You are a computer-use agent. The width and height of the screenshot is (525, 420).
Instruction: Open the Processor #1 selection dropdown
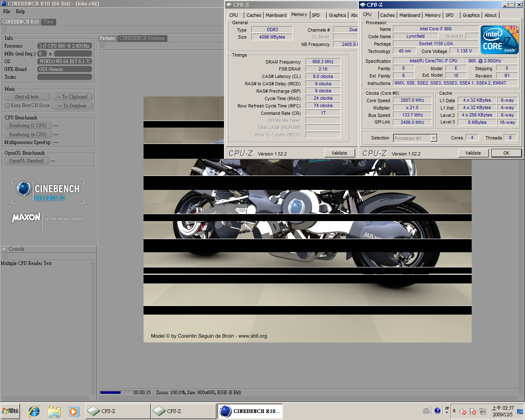pos(415,138)
